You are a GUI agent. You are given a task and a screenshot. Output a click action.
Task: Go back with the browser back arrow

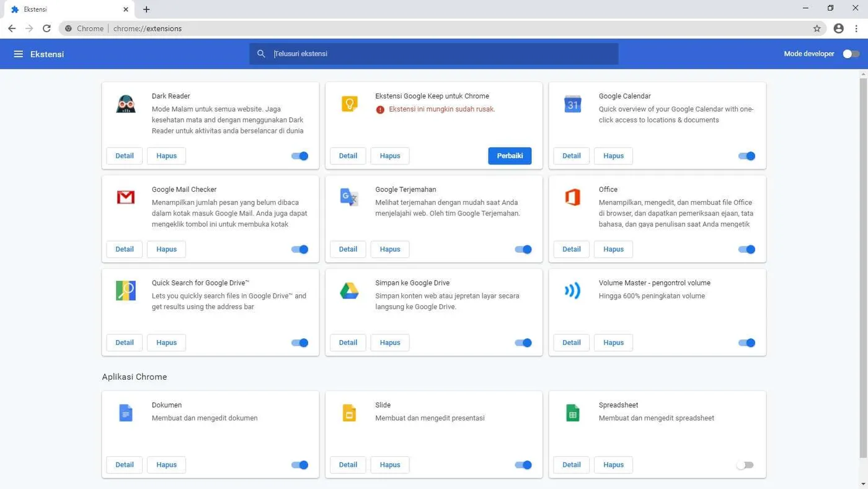coord(12,29)
